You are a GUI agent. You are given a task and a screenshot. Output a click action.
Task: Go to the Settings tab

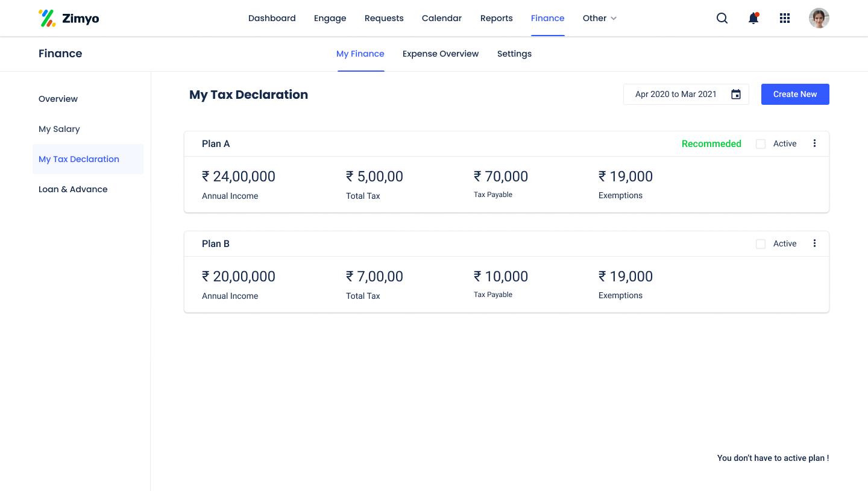(514, 54)
